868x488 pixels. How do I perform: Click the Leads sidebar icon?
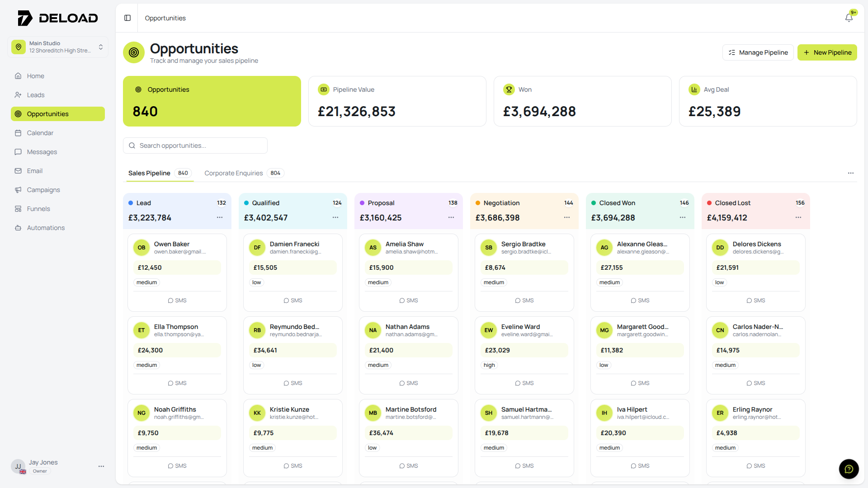click(x=18, y=95)
